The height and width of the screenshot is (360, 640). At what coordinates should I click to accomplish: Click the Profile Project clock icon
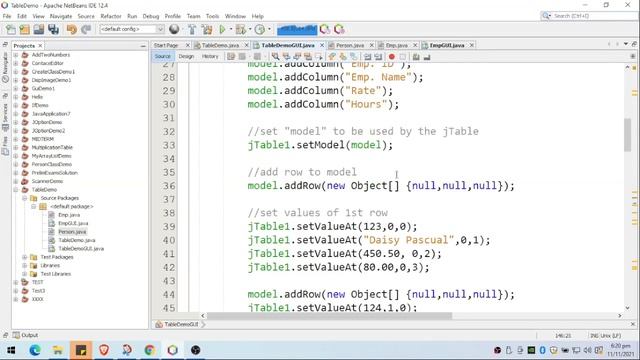[x=260, y=29]
